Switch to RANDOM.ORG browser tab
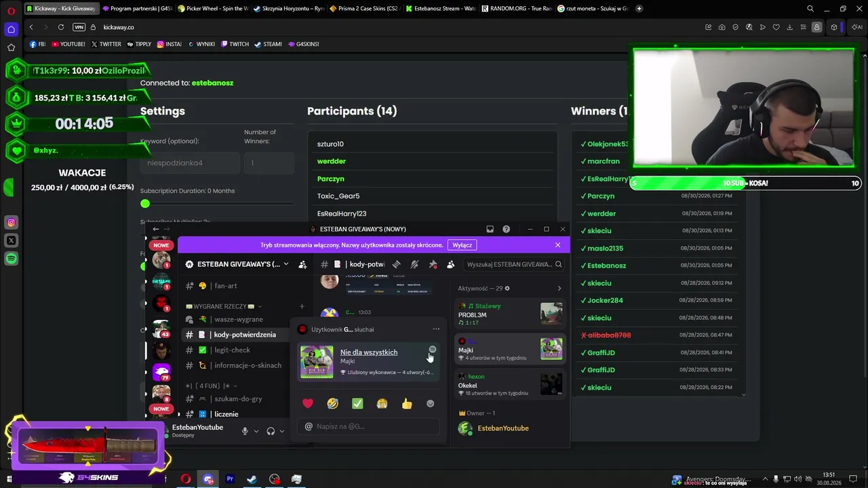 coord(516,9)
